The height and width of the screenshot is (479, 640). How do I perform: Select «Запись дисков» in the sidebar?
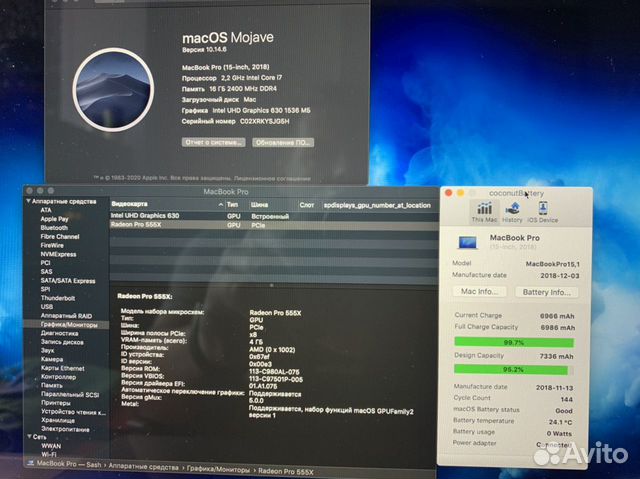62,342
